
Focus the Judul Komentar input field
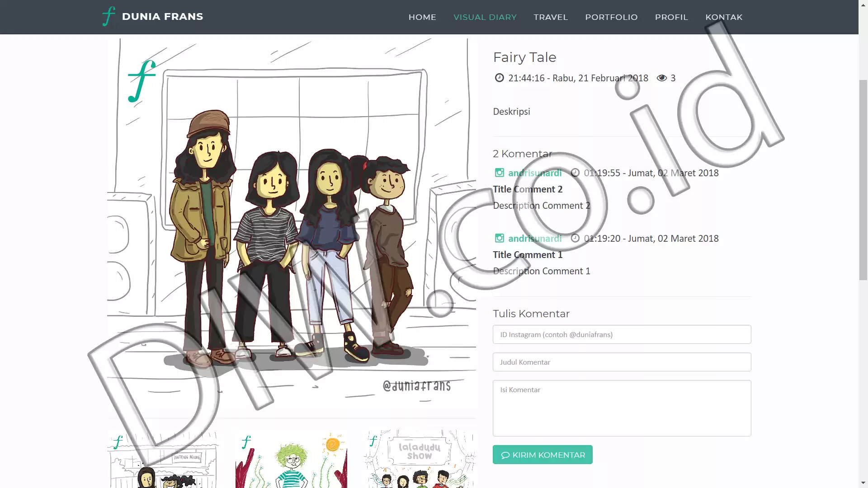click(622, 362)
